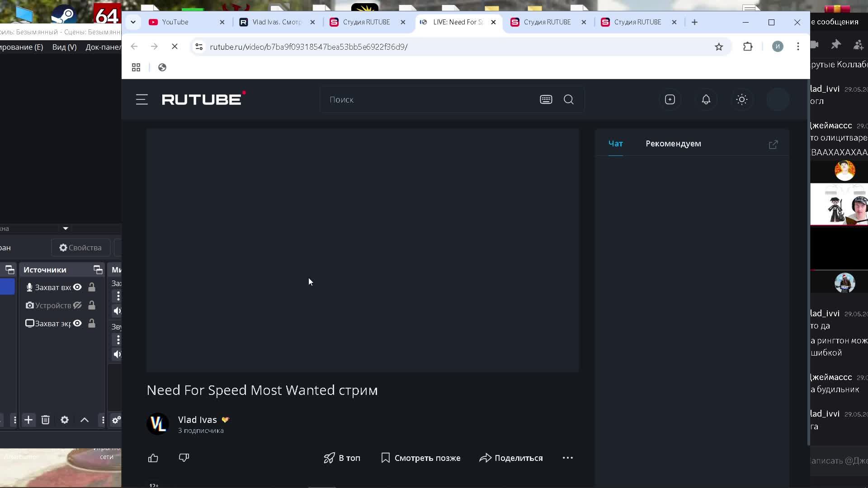Click the globe bookmark icon
This screenshot has height=488, width=868.
162,67
